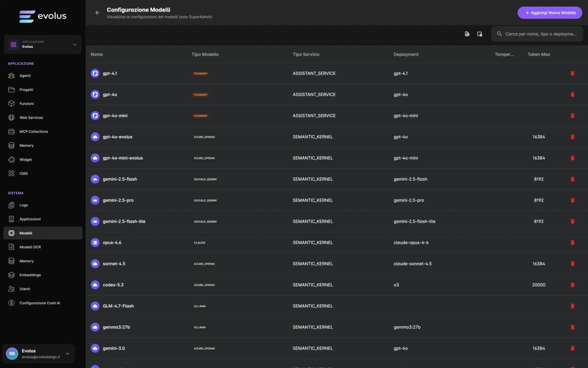
Task: Click the trash icon for gemini-2.5-pro
Action: [572, 201]
